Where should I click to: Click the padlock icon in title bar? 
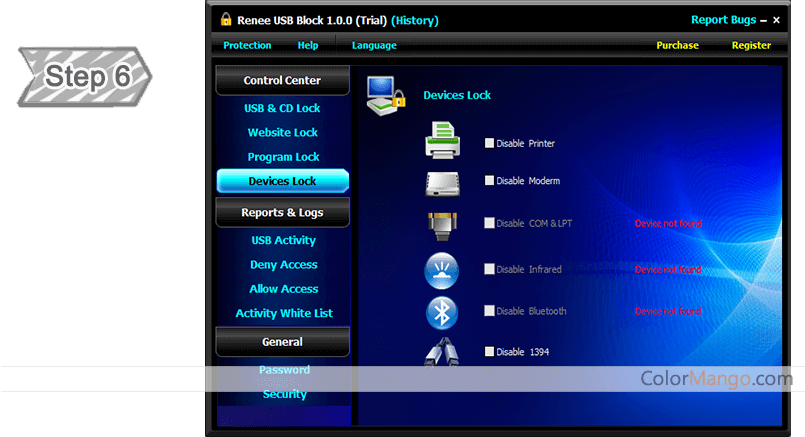point(226,19)
